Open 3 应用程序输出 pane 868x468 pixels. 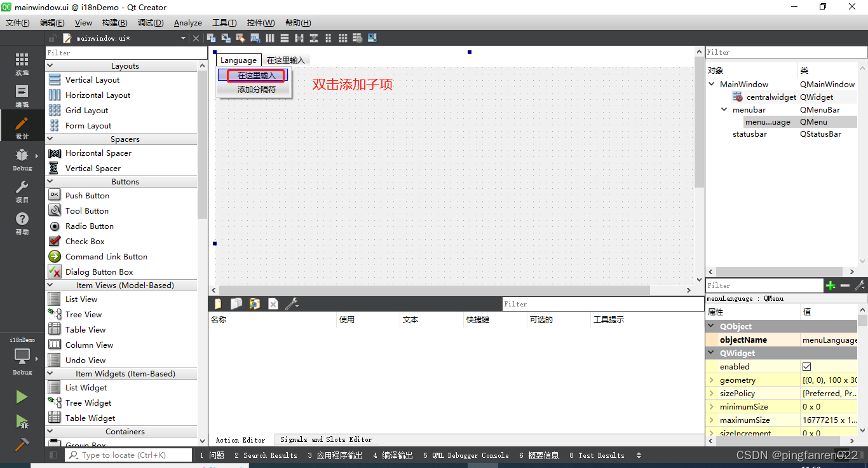click(x=335, y=455)
